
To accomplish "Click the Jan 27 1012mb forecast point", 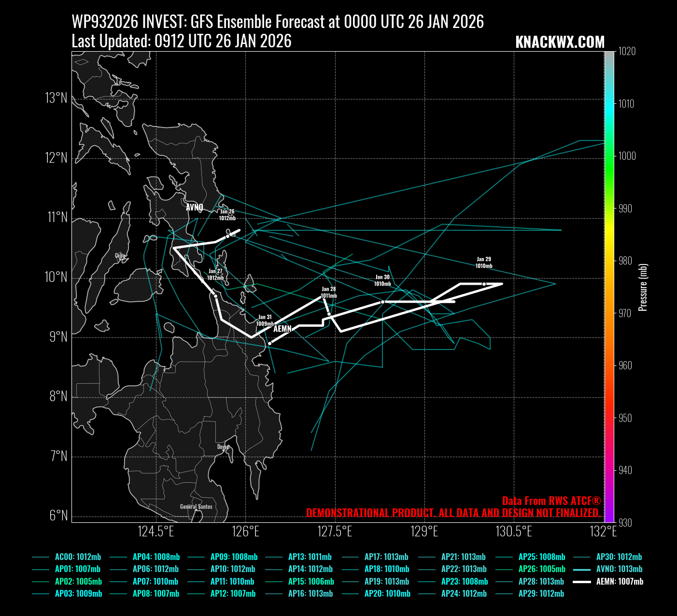I will 215,296.
